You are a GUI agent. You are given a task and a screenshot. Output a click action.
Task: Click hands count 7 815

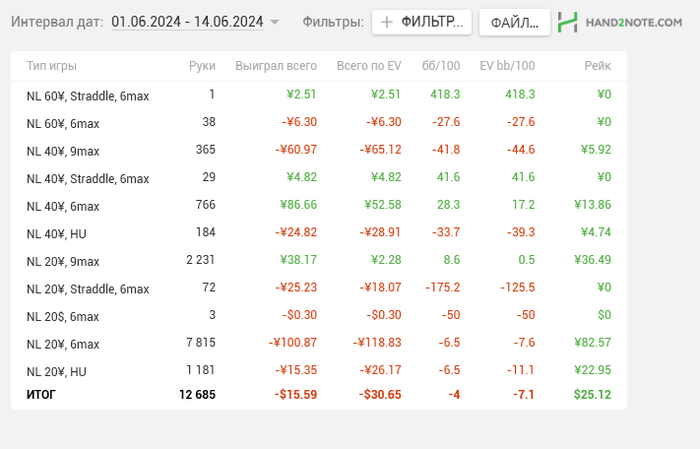(200, 342)
